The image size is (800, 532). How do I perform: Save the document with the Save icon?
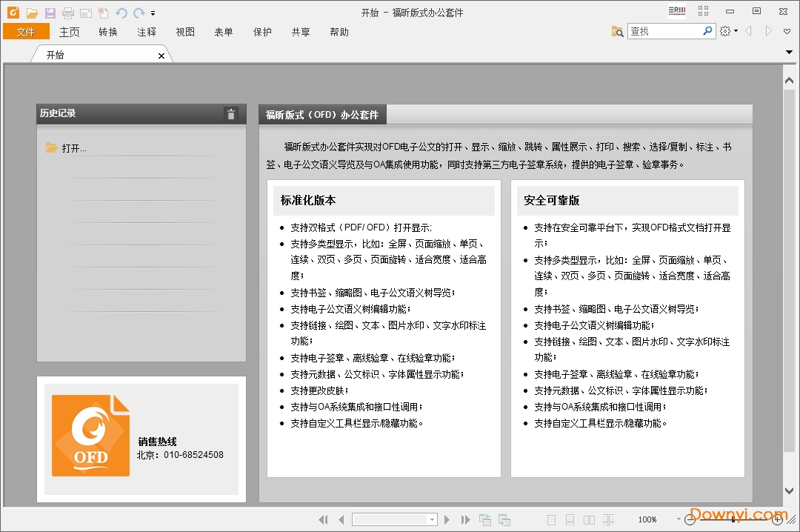click(50, 12)
